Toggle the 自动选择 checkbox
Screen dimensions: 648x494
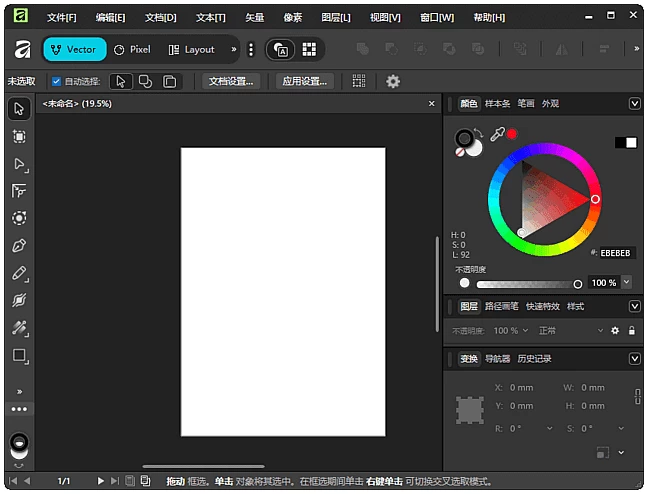coord(56,81)
